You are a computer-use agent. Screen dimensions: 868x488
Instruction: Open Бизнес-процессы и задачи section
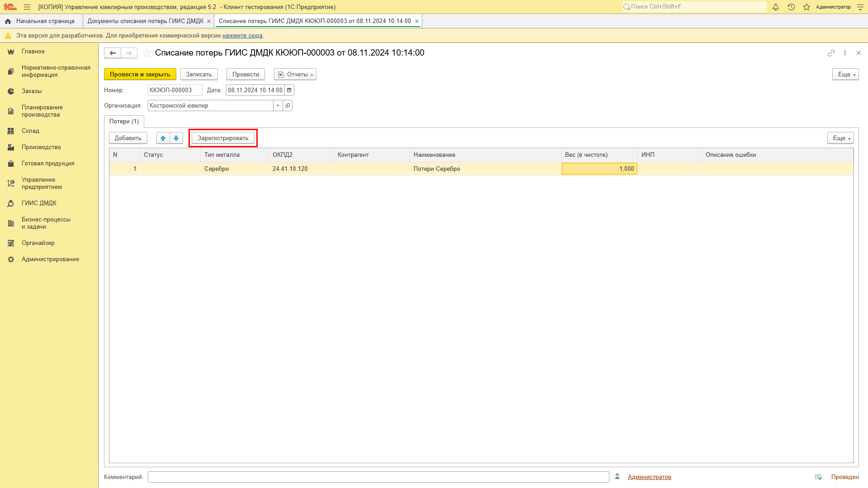pyautogui.click(x=46, y=223)
